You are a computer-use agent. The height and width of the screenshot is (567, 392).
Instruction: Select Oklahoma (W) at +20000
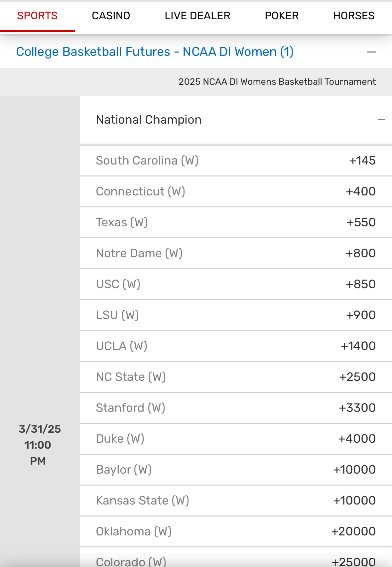click(x=353, y=531)
